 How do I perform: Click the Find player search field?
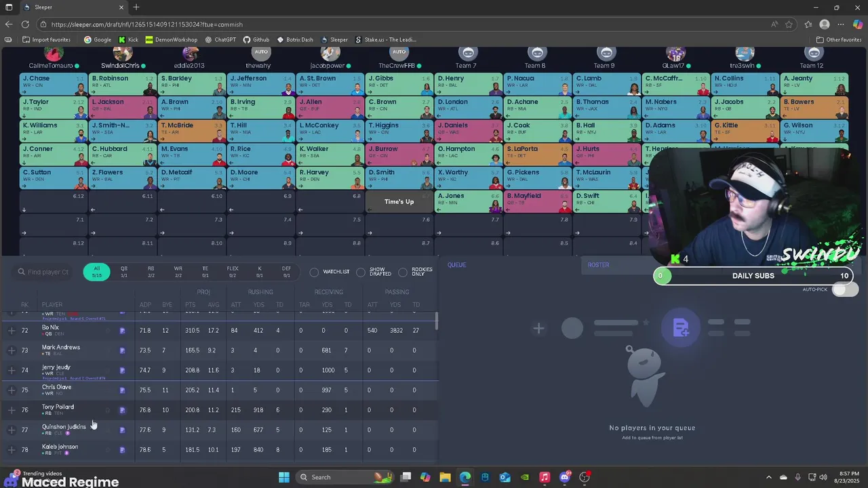tap(43, 272)
